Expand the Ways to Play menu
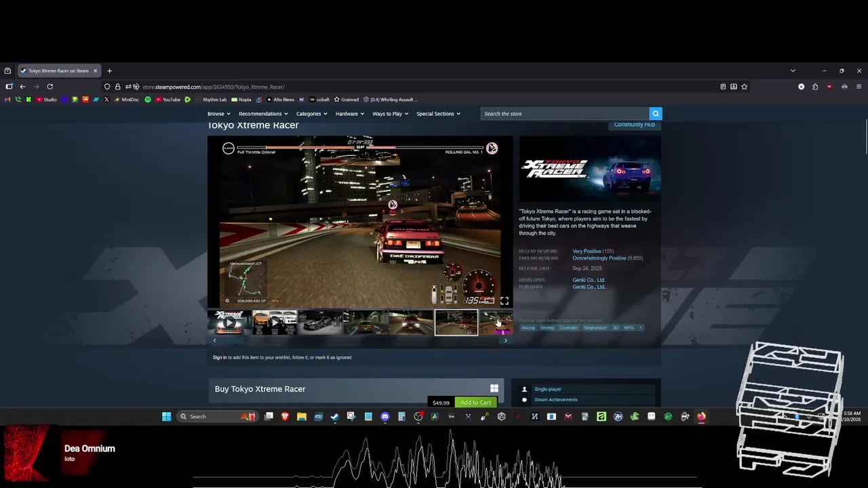 (x=391, y=114)
